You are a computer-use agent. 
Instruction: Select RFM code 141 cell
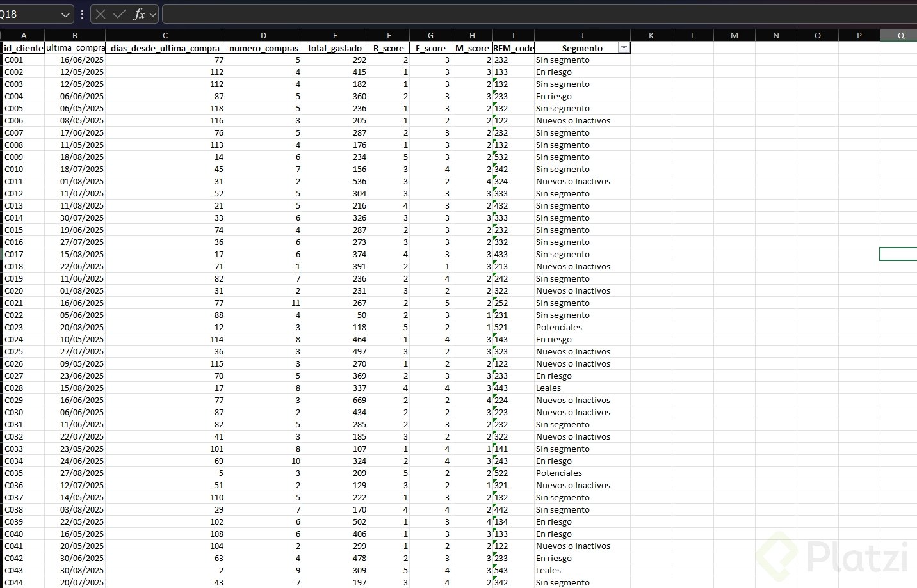(x=514, y=449)
